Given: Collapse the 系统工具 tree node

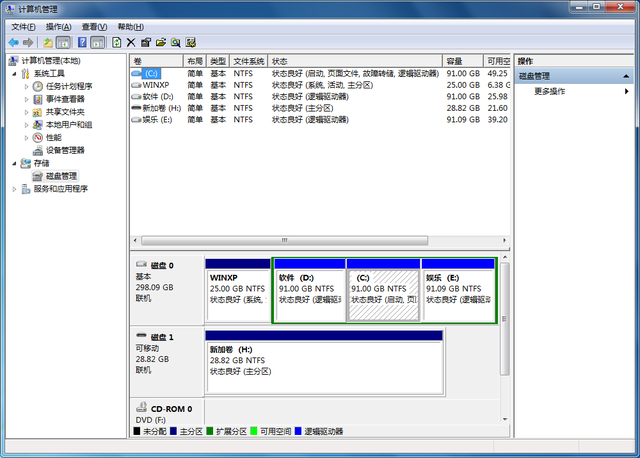Looking at the screenshot, I should 13,74.
